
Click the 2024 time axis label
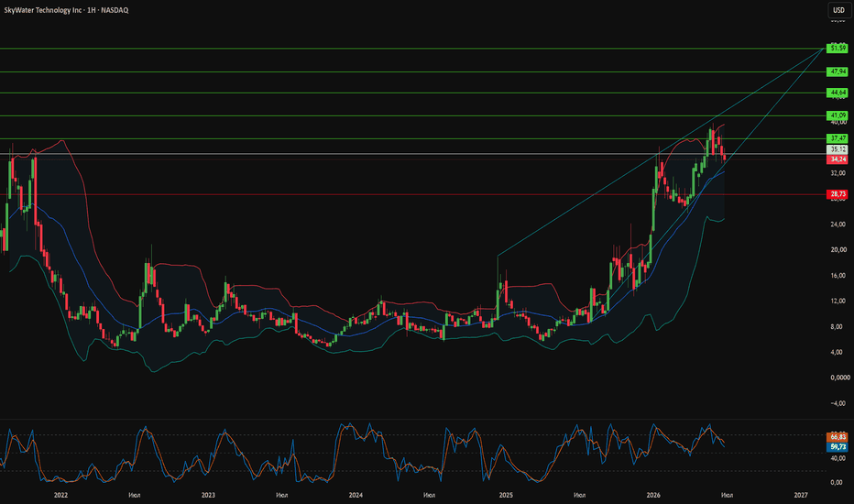[x=356, y=495]
